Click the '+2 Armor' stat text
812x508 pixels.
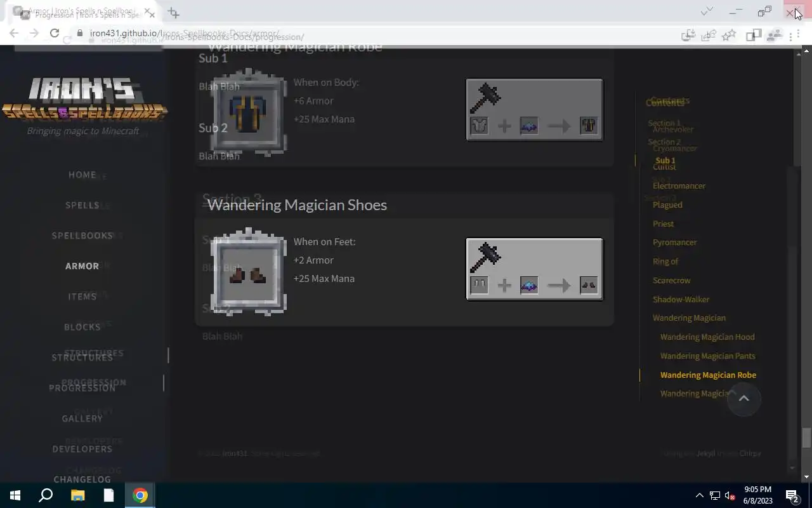[x=313, y=260]
